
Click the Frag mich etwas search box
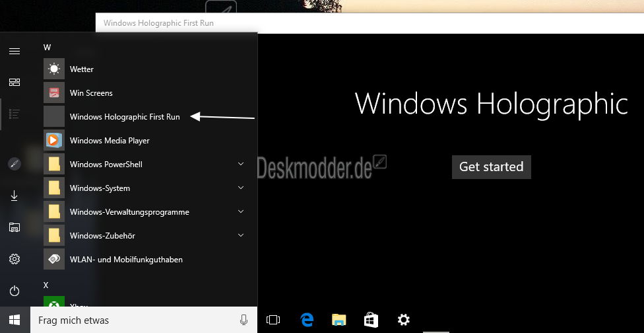144,320
